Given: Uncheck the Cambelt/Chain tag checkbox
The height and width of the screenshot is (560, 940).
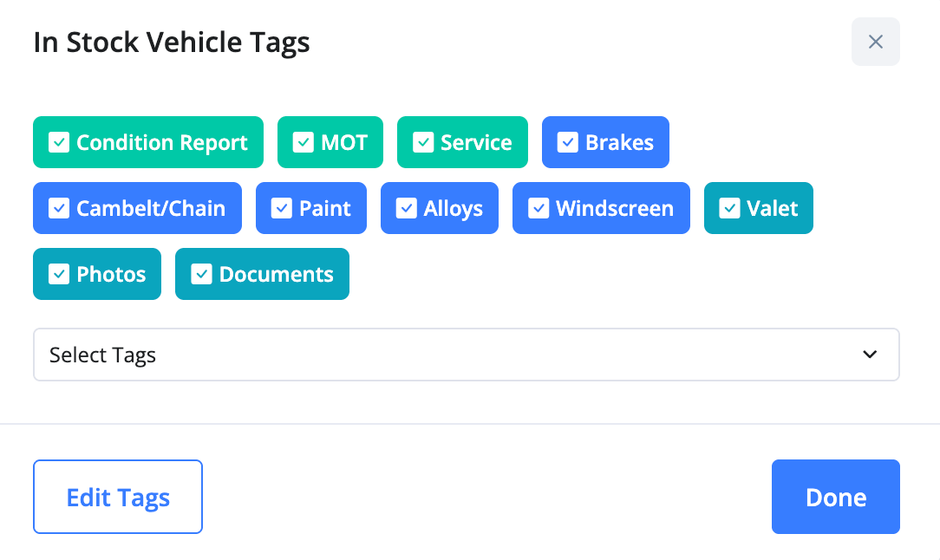Looking at the screenshot, I should tap(59, 208).
